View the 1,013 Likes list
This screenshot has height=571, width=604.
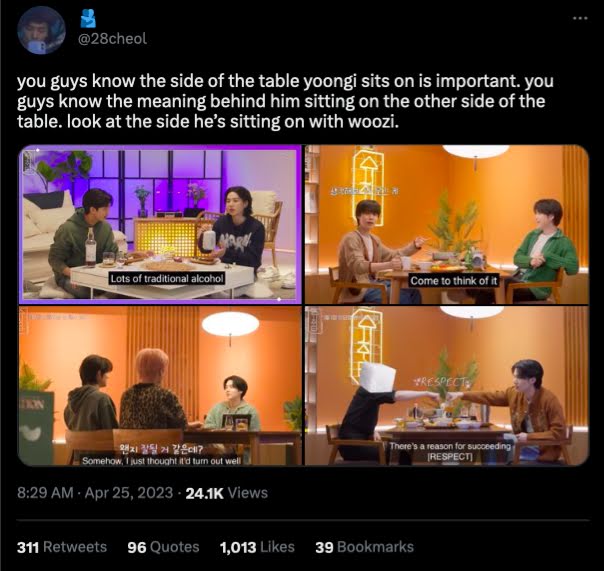(257, 547)
